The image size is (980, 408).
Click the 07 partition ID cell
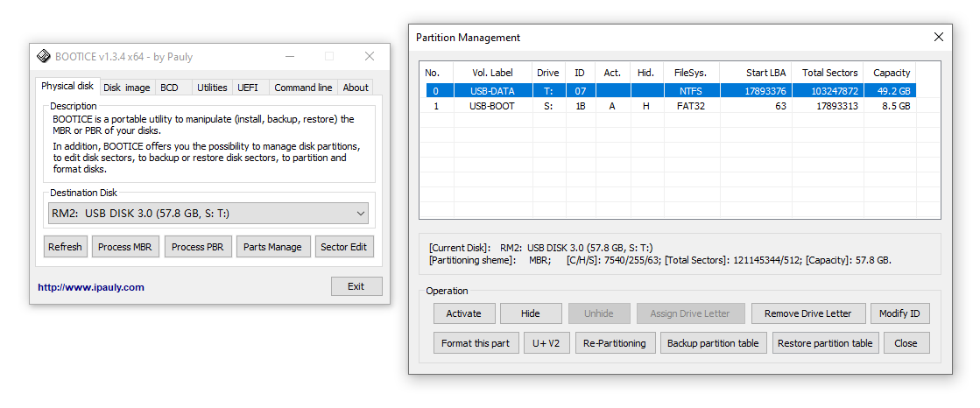tap(580, 91)
